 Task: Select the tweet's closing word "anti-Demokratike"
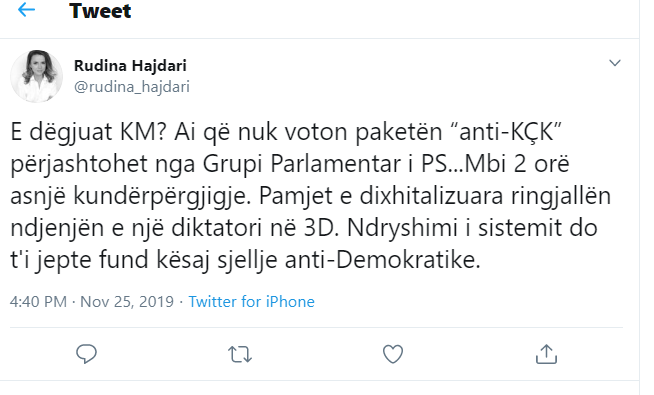[382, 260]
